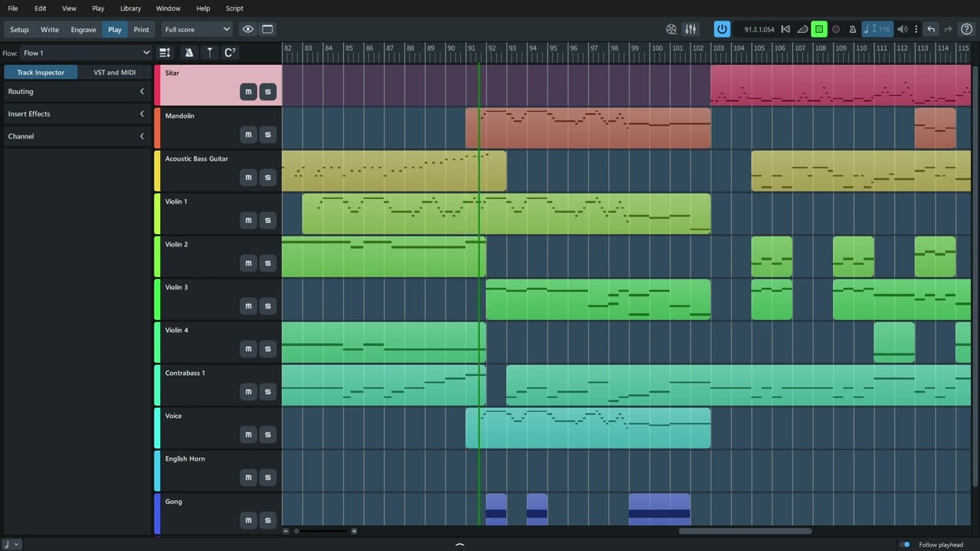Image resolution: width=980 pixels, height=551 pixels.
Task: Select the English Horn track name
Action: pos(185,458)
